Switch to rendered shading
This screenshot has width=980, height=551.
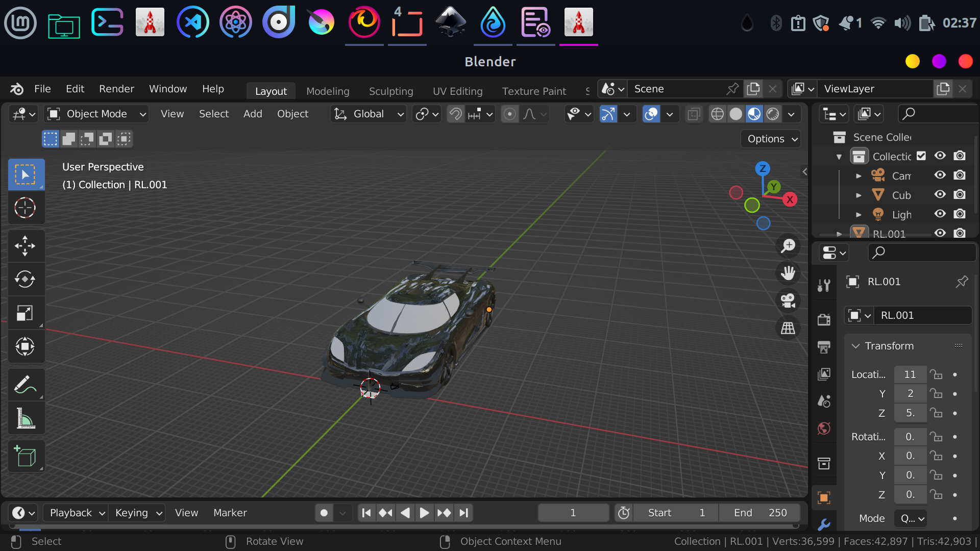(x=773, y=114)
